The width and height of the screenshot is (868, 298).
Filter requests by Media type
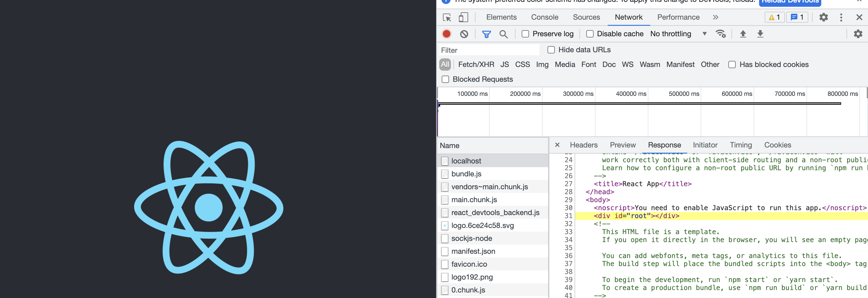(565, 65)
